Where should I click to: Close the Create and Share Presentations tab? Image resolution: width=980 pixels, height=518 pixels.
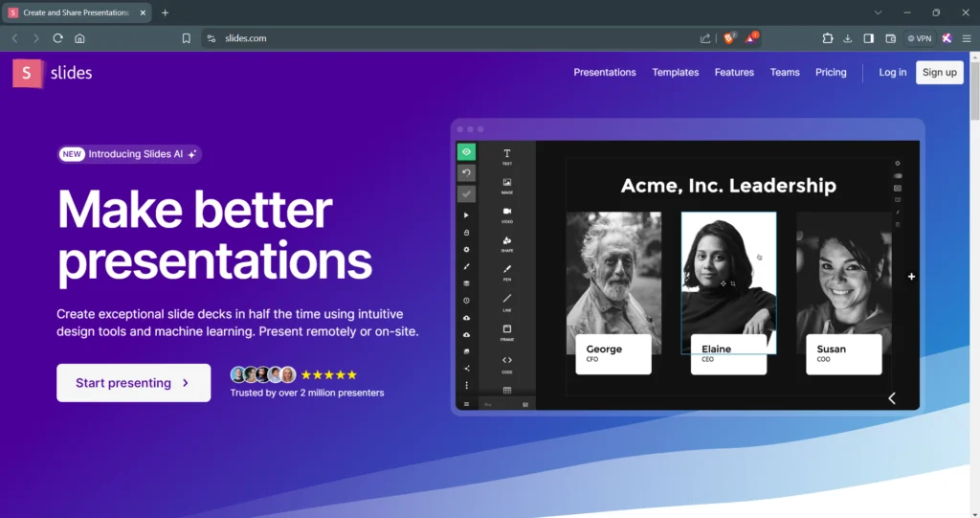pyautogui.click(x=143, y=12)
